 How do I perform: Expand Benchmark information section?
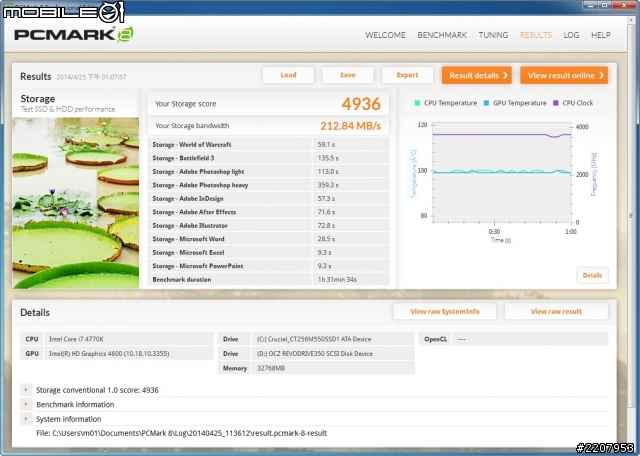click(26, 405)
